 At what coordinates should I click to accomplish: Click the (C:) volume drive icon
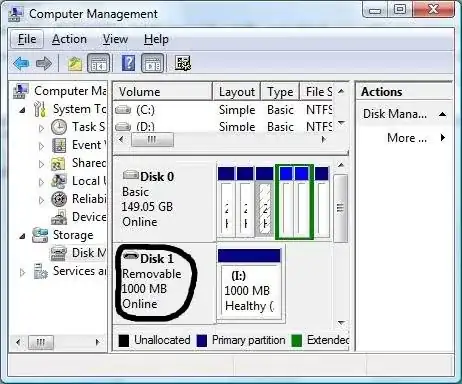point(123,110)
